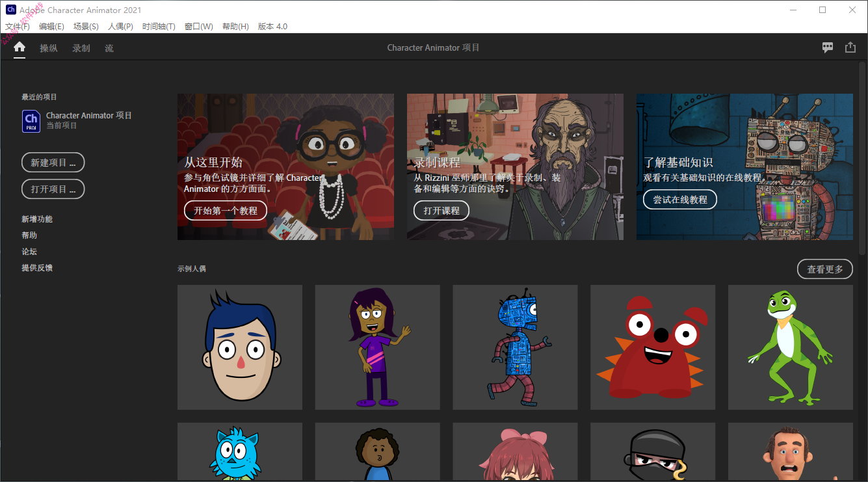Start the 开始第一个教程 tutorial

226,211
